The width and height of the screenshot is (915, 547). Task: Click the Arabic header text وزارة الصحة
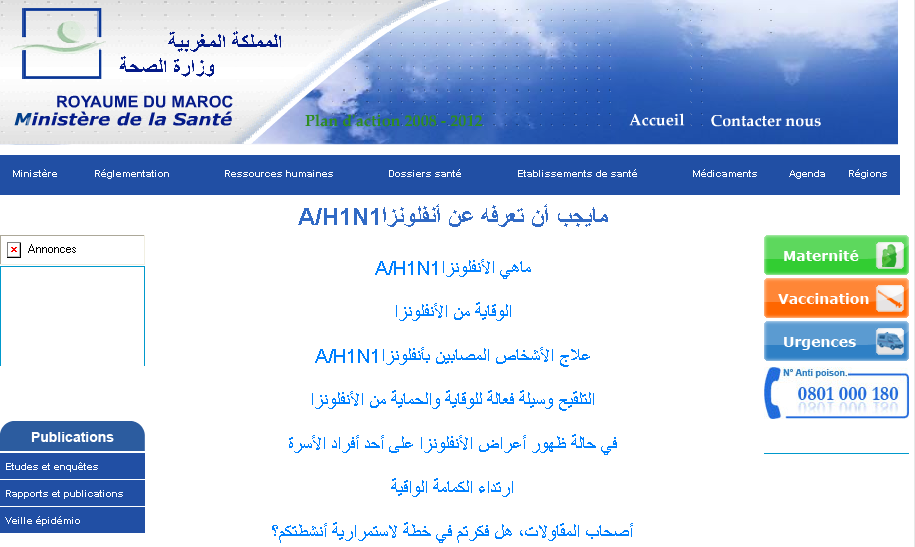coord(167,66)
